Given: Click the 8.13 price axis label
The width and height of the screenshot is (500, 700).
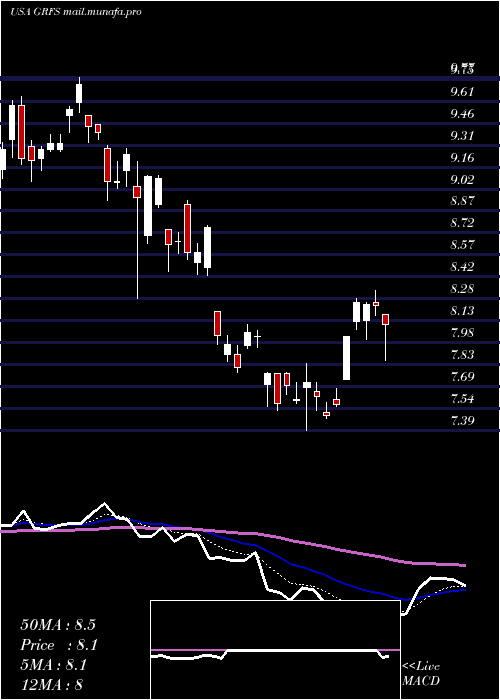Looking at the screenshot, I should (462, 311).
